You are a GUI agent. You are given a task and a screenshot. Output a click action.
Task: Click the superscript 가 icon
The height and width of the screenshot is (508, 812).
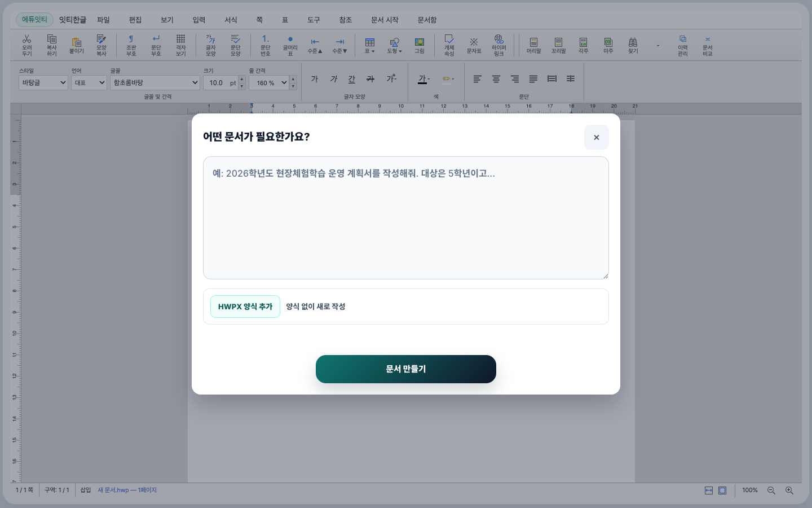coord(391,79)
